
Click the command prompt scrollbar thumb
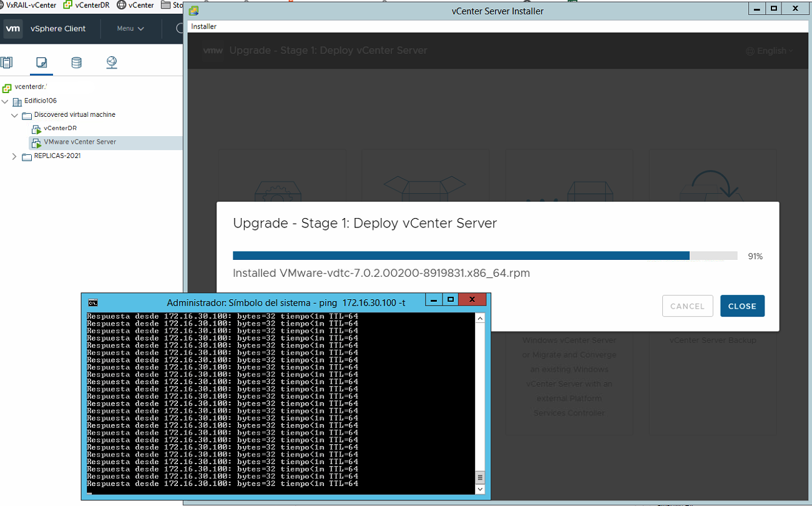480,478
